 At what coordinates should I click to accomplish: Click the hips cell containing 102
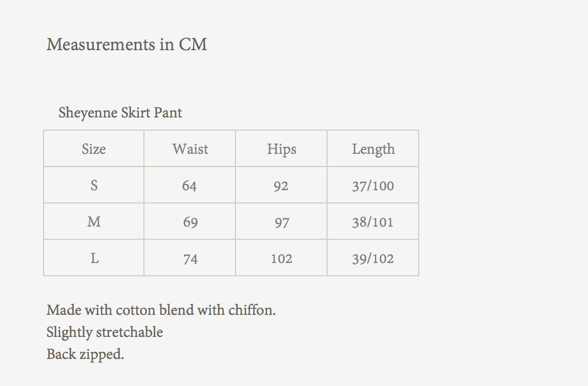pyautogui.click(x=281, y=259)
